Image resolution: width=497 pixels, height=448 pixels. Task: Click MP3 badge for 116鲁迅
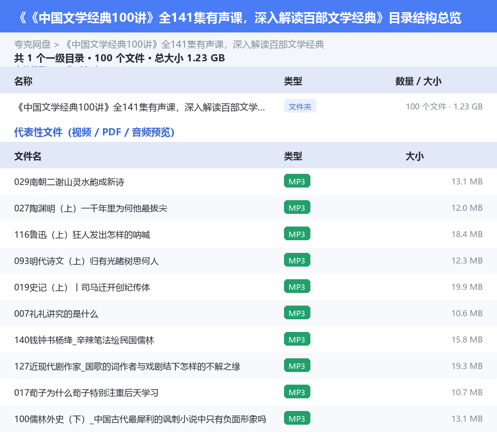(x=297, y=234)
